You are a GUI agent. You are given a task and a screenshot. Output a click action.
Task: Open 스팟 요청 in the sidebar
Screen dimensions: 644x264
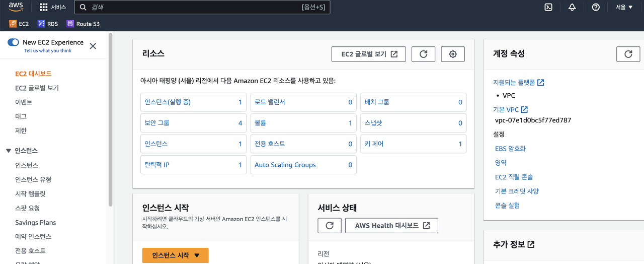[28, 208]
